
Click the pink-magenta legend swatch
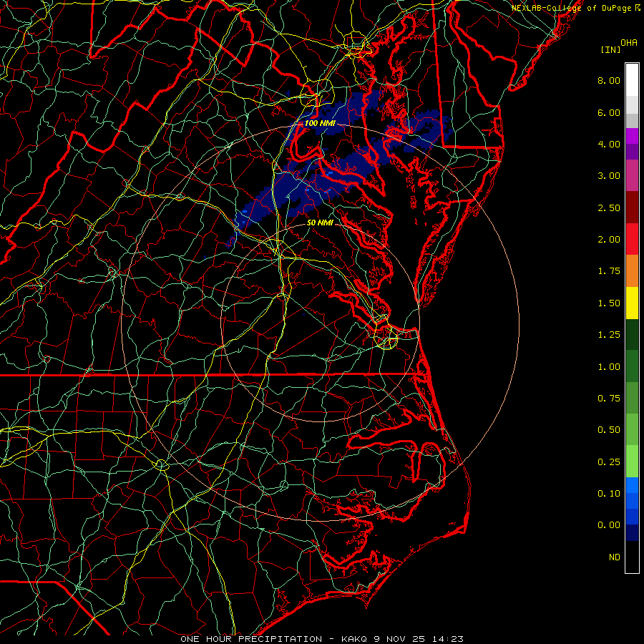632,175
